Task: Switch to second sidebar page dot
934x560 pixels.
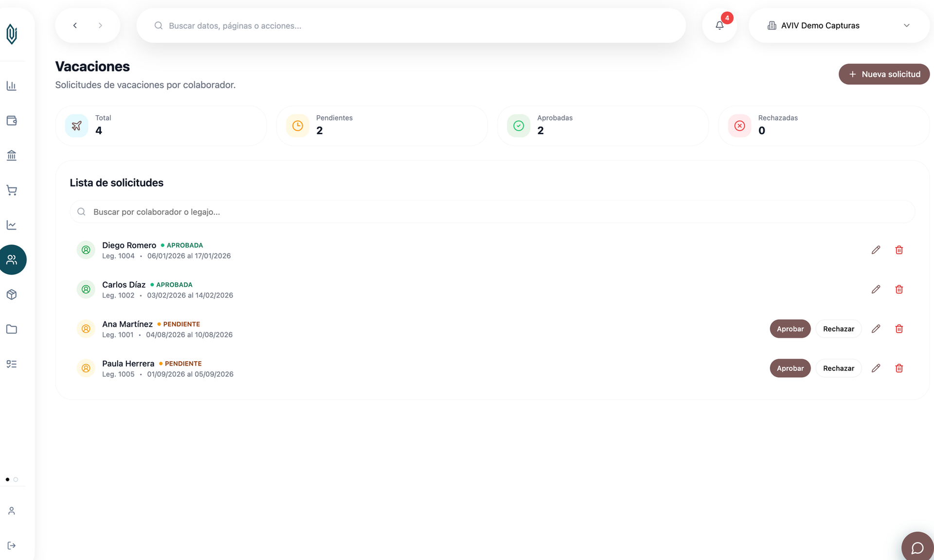Action: tap(16, 479)
